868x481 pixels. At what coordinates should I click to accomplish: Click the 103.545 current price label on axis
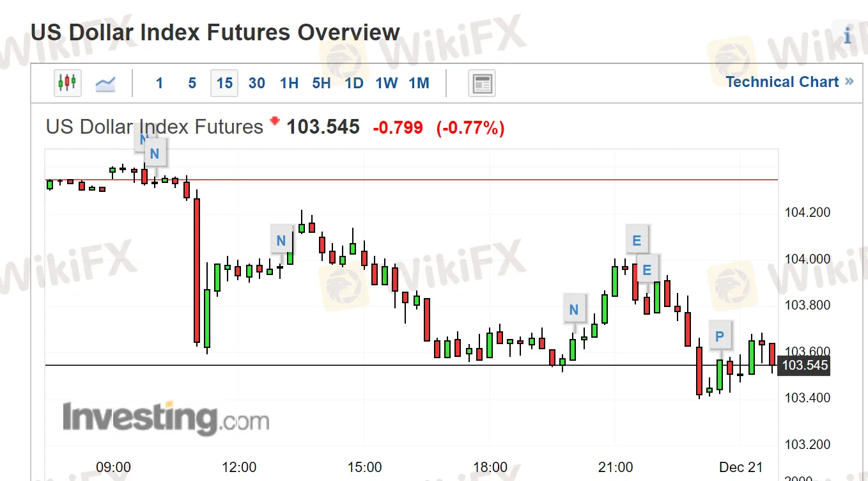click(805, 366)
